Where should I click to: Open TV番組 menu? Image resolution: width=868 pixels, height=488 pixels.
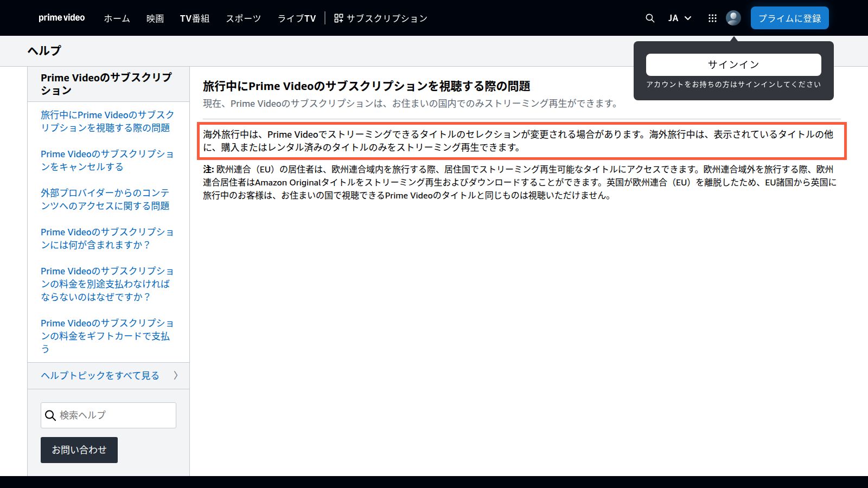click(x=195, y=18)
